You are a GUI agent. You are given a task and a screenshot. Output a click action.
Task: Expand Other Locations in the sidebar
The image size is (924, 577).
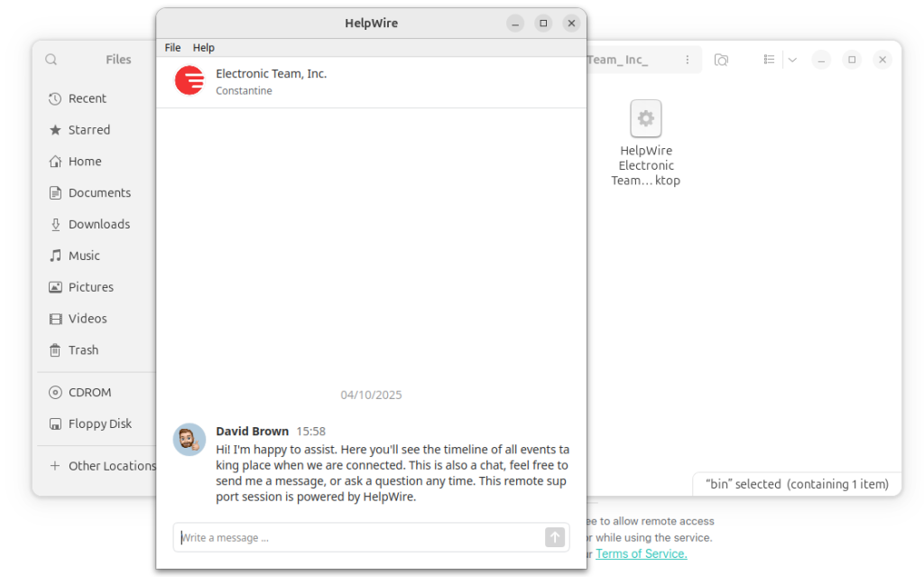(102, 465)
